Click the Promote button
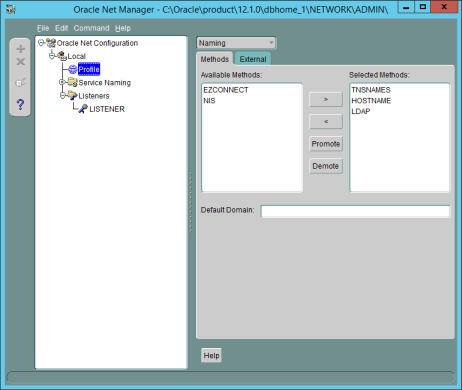The width and height of the screenshot is (462, 390). click(x=326, y=144)
